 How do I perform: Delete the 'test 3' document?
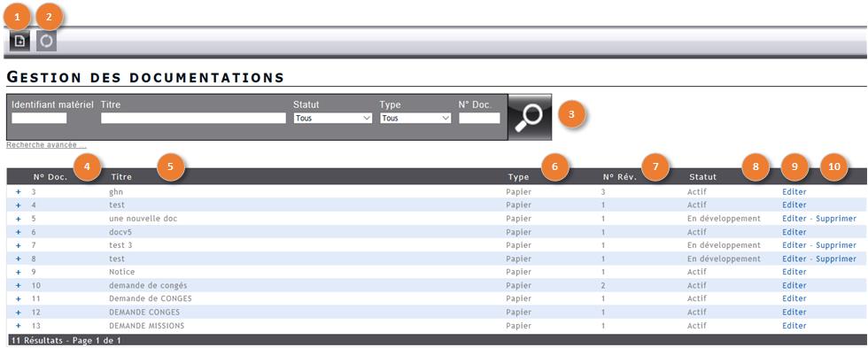[836, 245]
